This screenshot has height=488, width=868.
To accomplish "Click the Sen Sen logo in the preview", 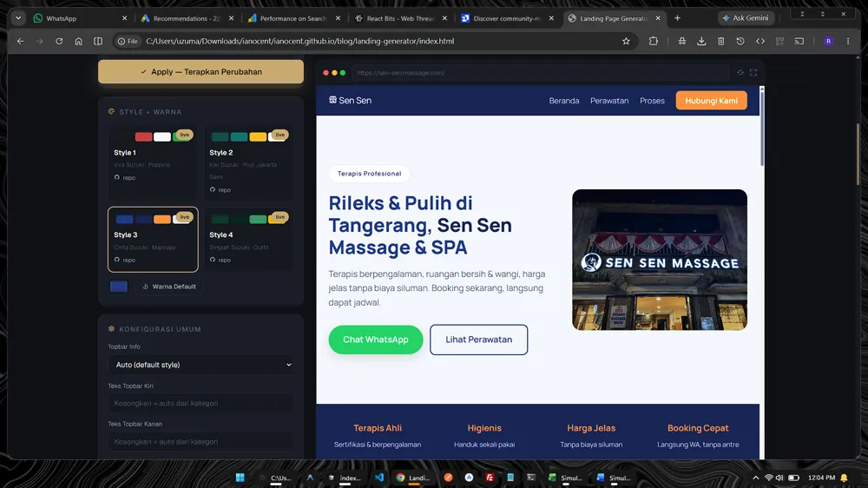I will (x=350, y=100).
